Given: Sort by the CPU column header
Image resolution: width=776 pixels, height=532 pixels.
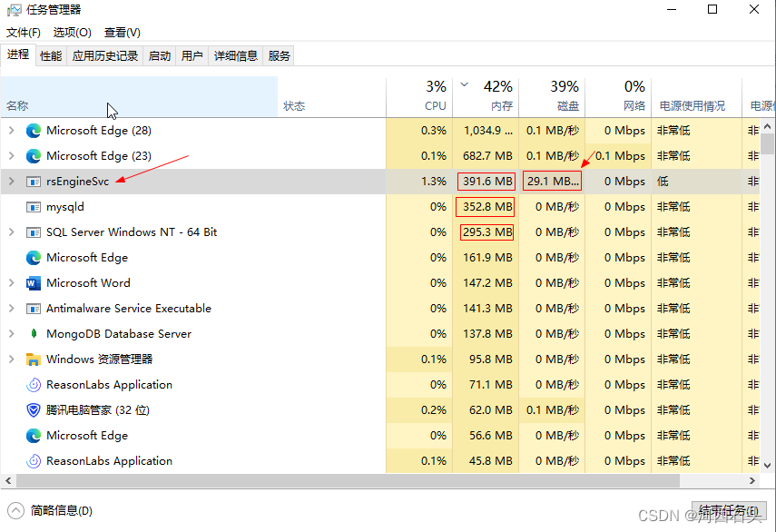Looking at the screenshot, I should pos(419,97).
